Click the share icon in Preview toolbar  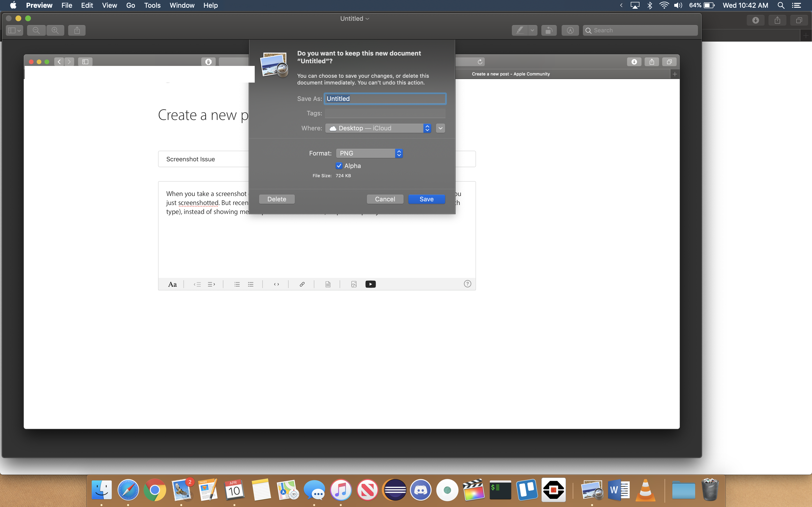click(x=77, y=30)
